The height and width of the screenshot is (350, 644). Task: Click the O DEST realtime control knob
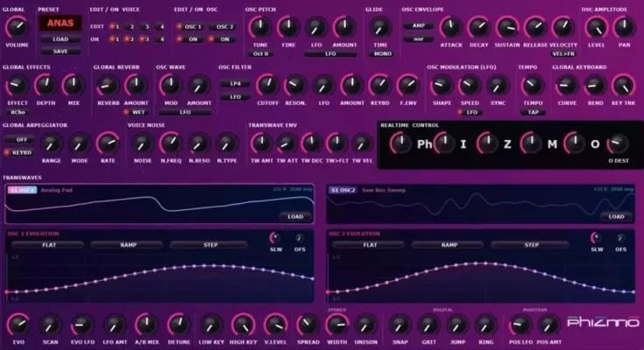pyautogui.click(x=618, y=143)
